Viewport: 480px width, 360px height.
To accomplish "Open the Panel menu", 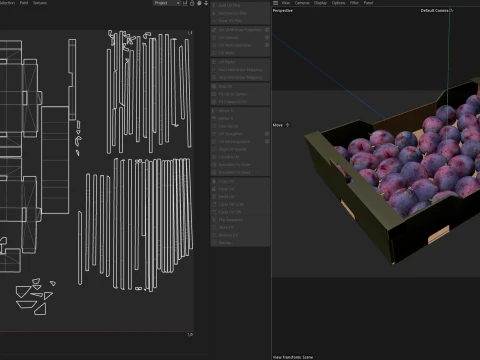I will [368, 3].
